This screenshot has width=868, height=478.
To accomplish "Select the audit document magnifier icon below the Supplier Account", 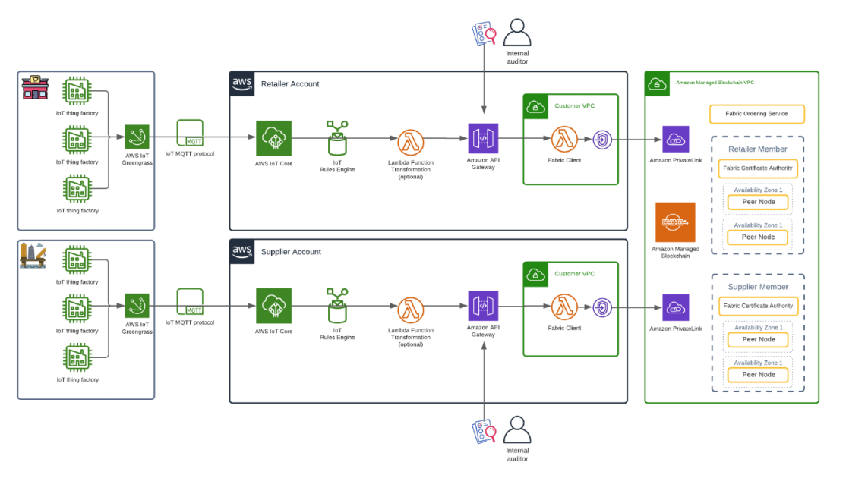I will 484,432.
